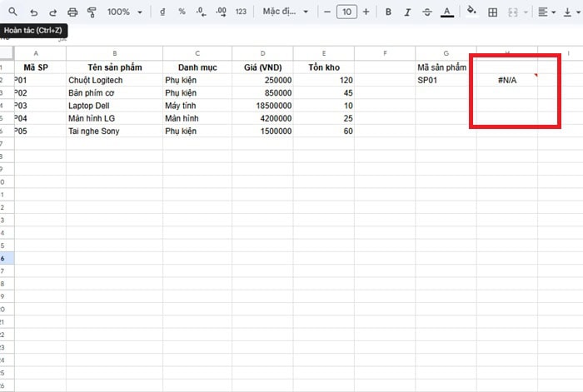Format as percent icon
This screenshot has width=583, height=392.
[x=182, y=12]
